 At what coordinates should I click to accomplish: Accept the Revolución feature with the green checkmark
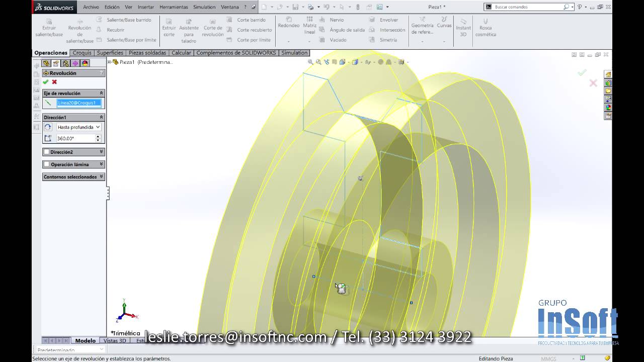pyautogui.click(x=46, y=82)
